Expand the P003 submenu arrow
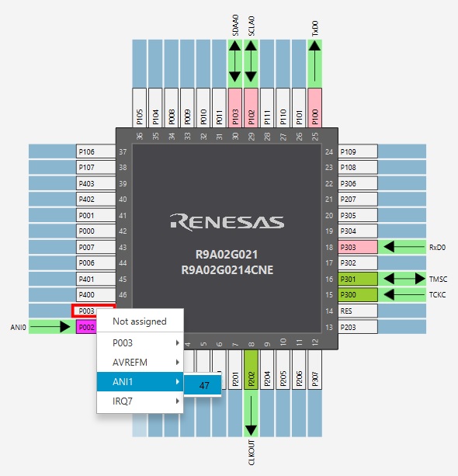The image size is (458, 476). pyautogui.click(x=177, y=342)
